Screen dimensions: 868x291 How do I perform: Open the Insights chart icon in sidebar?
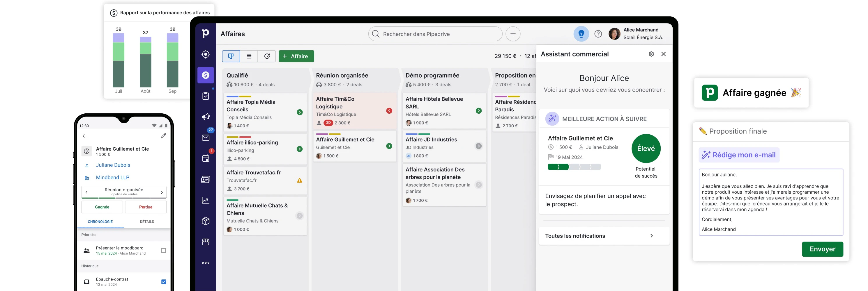(x=206, y=200)
